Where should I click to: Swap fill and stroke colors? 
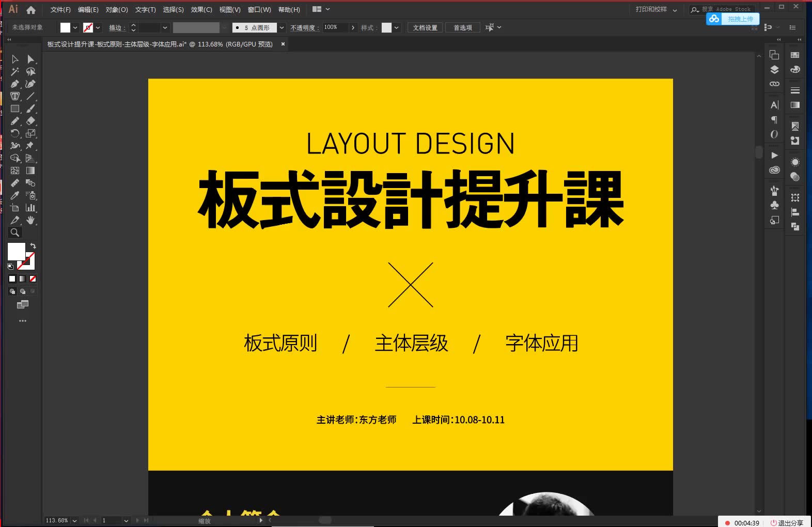(33, 246)
